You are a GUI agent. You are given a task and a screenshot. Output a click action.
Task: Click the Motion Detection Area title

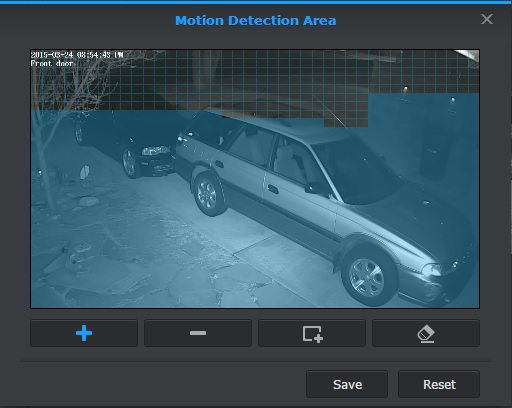256,21
